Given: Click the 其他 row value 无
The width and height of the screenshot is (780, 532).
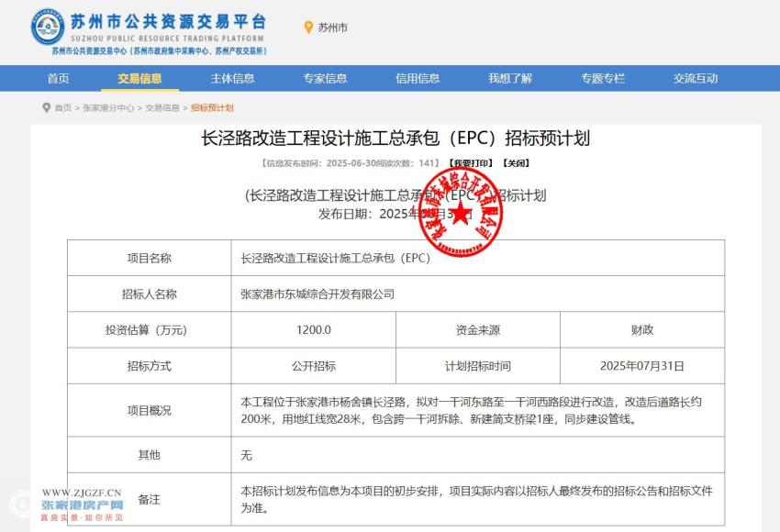Looking at the screenshot, I should coord(246,455).
